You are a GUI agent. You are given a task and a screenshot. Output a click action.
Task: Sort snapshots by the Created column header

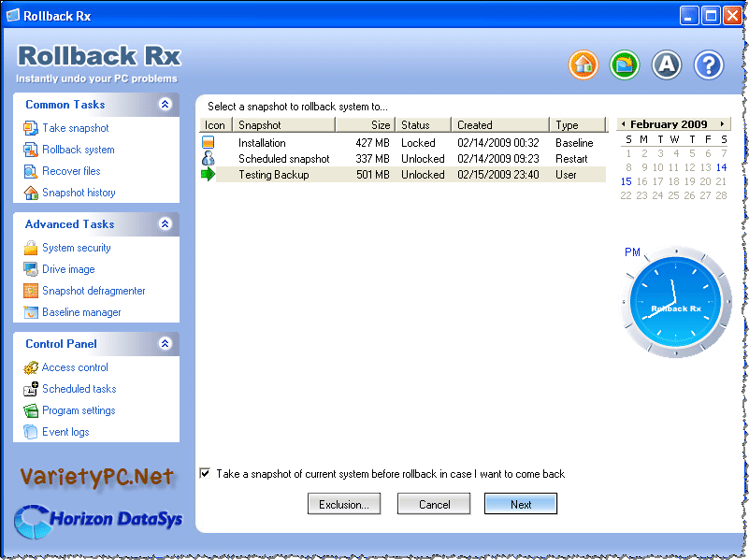(x=500, y=124)
